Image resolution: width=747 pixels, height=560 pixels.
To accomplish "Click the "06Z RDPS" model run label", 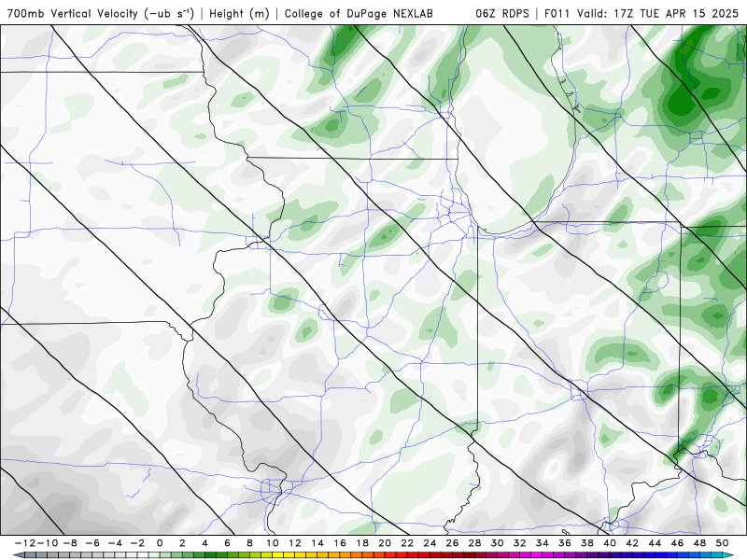I will click(502, 13).
